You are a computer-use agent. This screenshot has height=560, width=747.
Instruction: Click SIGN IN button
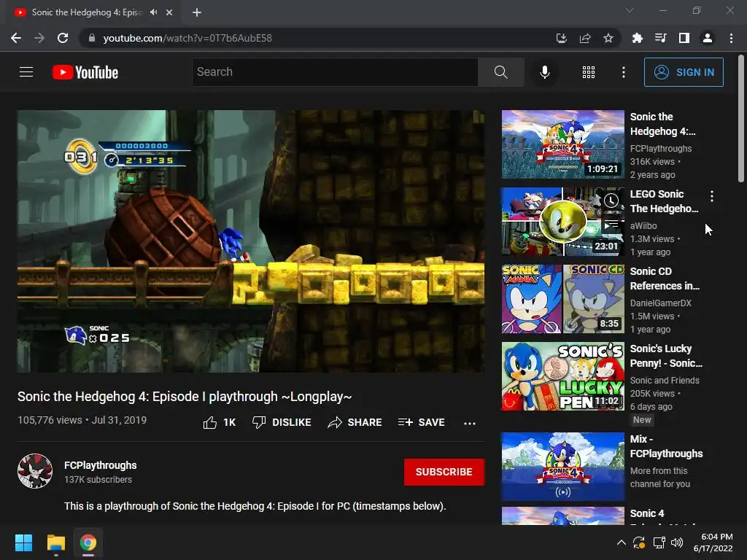(x=684, y=72)
